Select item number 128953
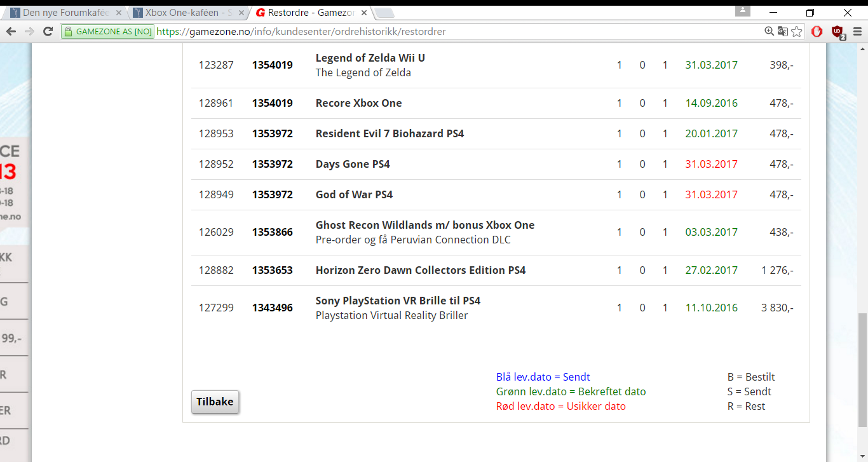 click(x=216, y=133)
